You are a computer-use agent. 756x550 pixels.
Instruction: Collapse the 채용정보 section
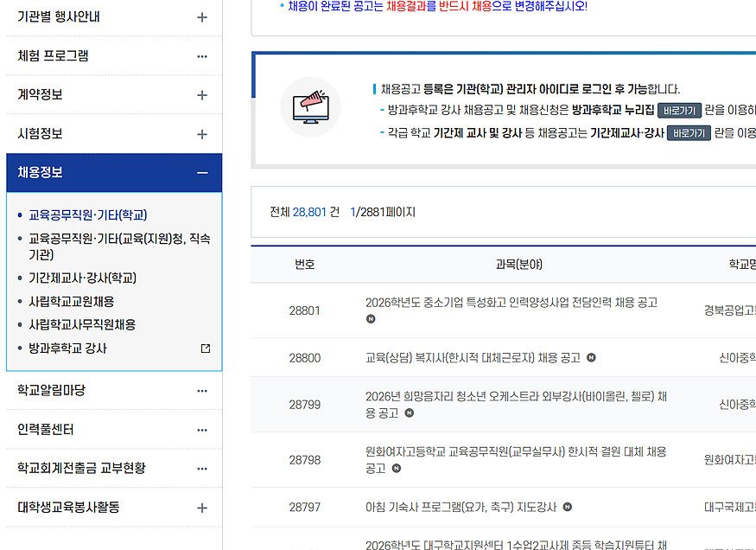[202, 172]
